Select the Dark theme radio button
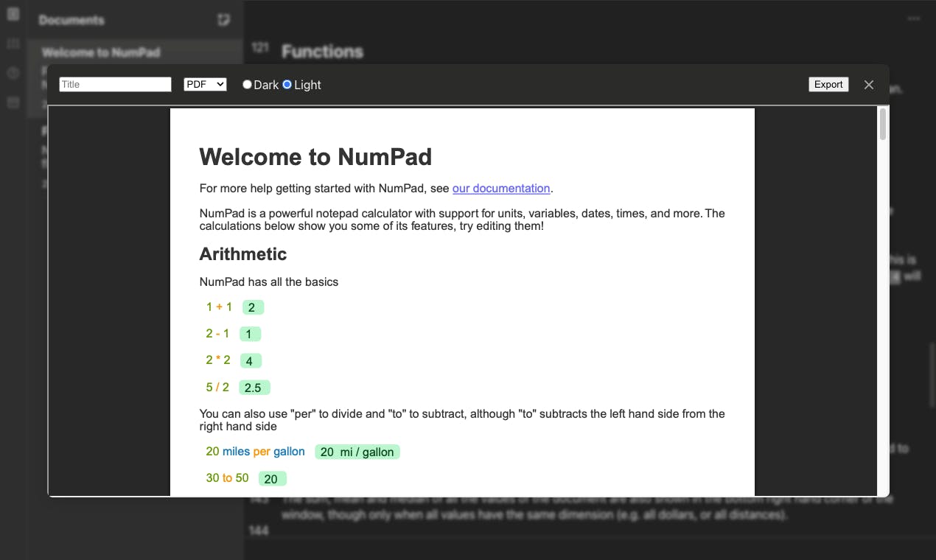The image size is (936, 560). click(247, 85)
